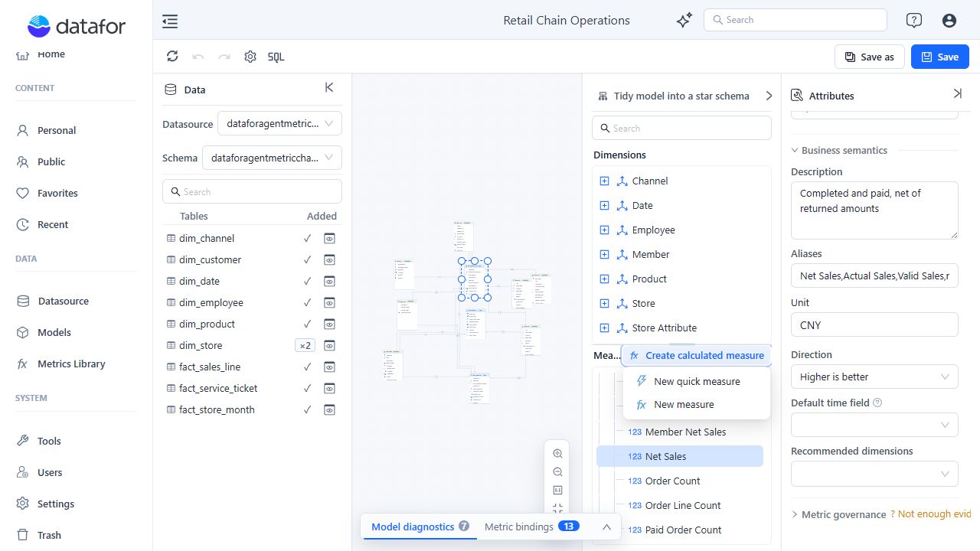Expand the bottom diagnostics panel
Screen dimensions: 980x551
click(606, 527)
